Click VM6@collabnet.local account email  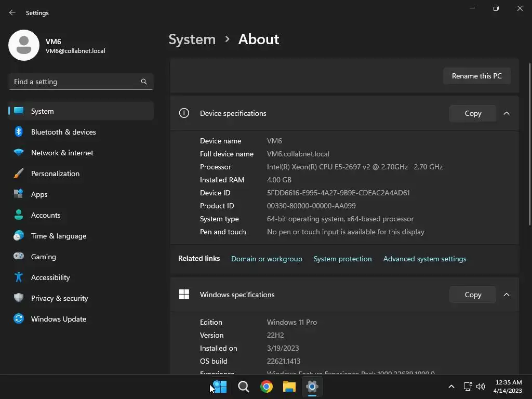75,51
